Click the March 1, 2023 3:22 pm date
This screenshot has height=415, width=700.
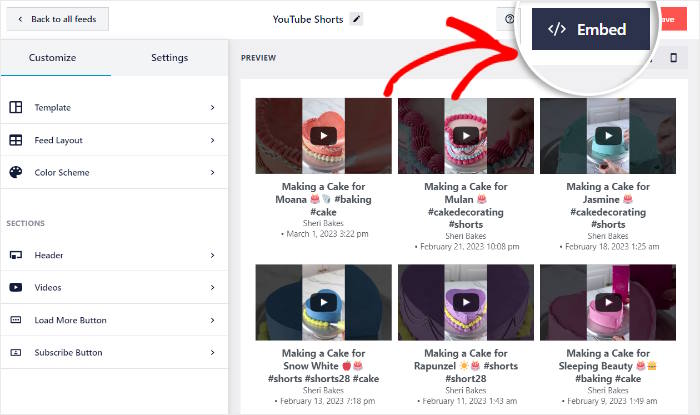point(327,234)
